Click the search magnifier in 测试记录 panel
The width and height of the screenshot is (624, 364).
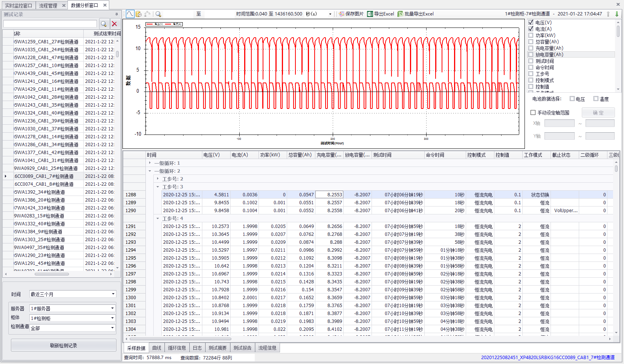point(104,23)
